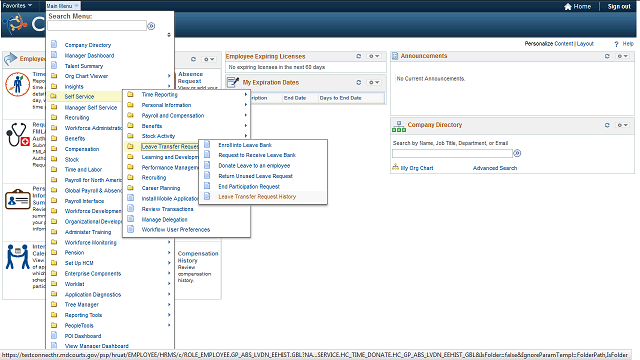Click the stethoscope FMLA request icon
Viewport: 640px width, 360px height.
click(x=18, y=135)
